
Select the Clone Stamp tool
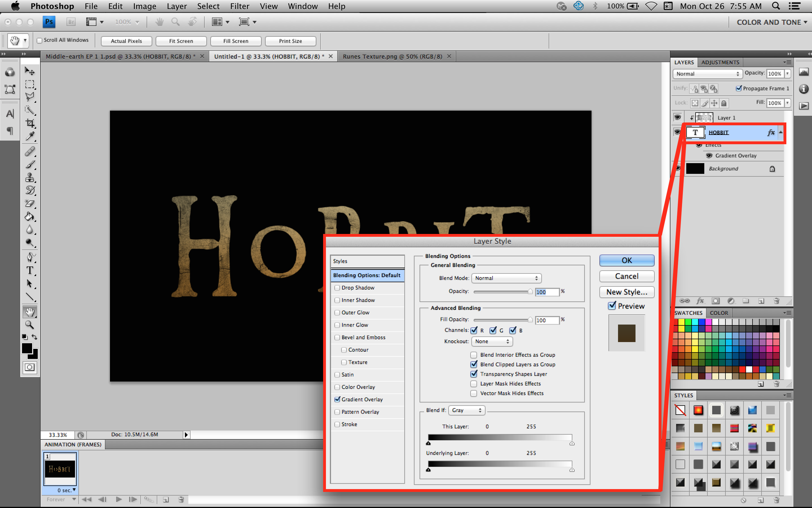[30, 177]
